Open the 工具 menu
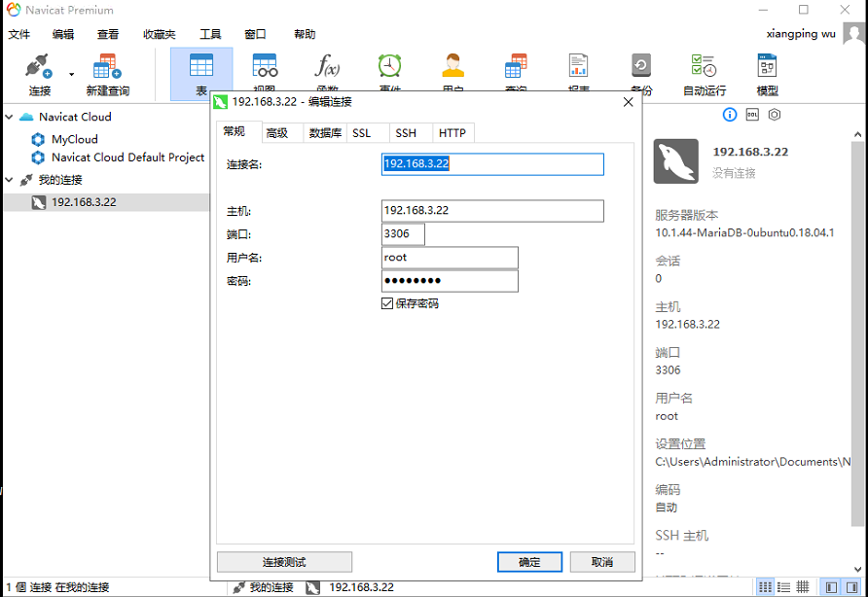 pos(210,34)
